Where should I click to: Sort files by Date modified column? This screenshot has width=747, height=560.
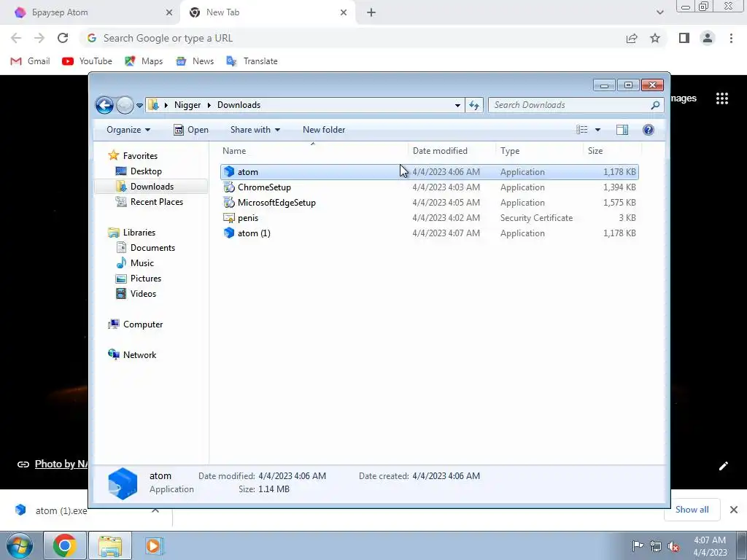[x=452, y=150]
